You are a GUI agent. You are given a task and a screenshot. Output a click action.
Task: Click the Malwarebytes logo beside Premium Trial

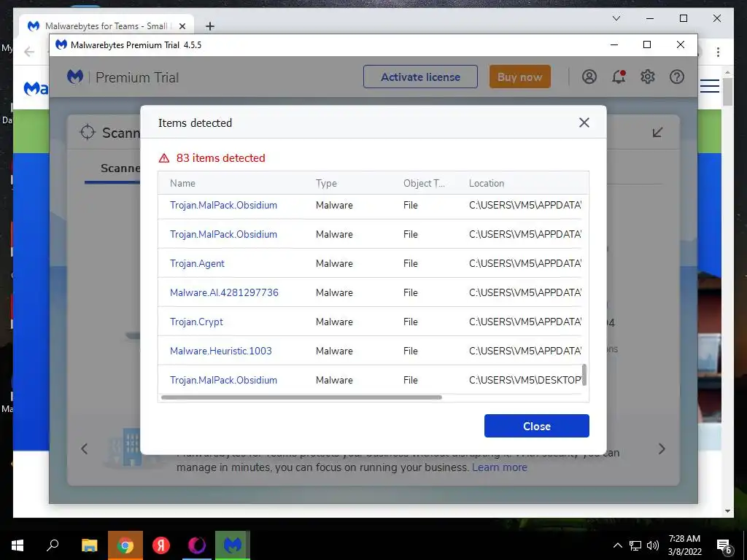[75, 77]
